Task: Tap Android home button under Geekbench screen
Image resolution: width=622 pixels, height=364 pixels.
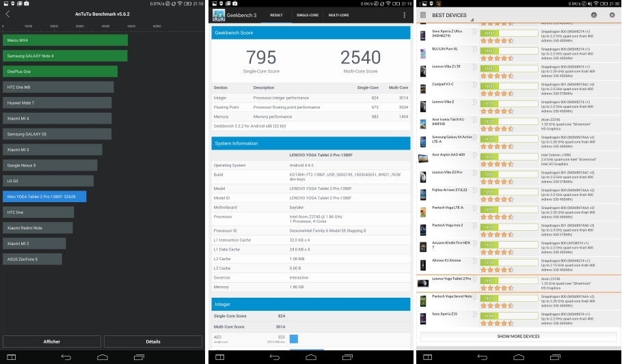Action: [311, 357]
